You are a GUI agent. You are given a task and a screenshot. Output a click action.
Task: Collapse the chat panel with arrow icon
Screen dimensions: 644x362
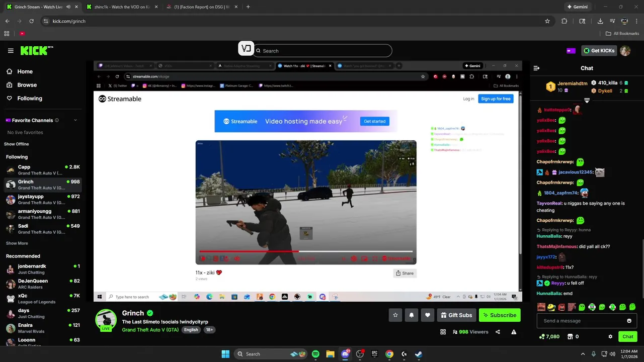click(x=536, y=68)
